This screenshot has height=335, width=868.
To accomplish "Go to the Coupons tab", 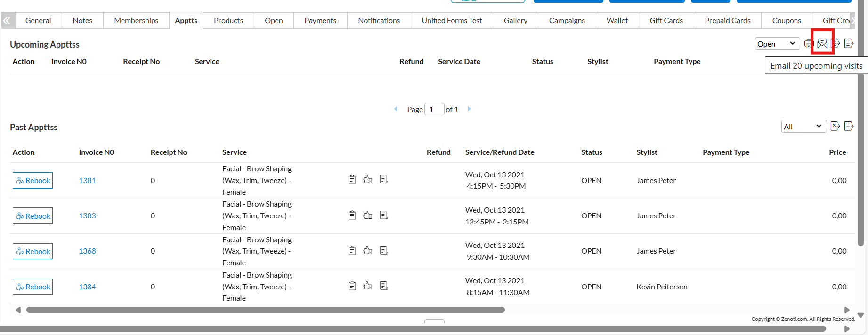I will pos(787,21).
